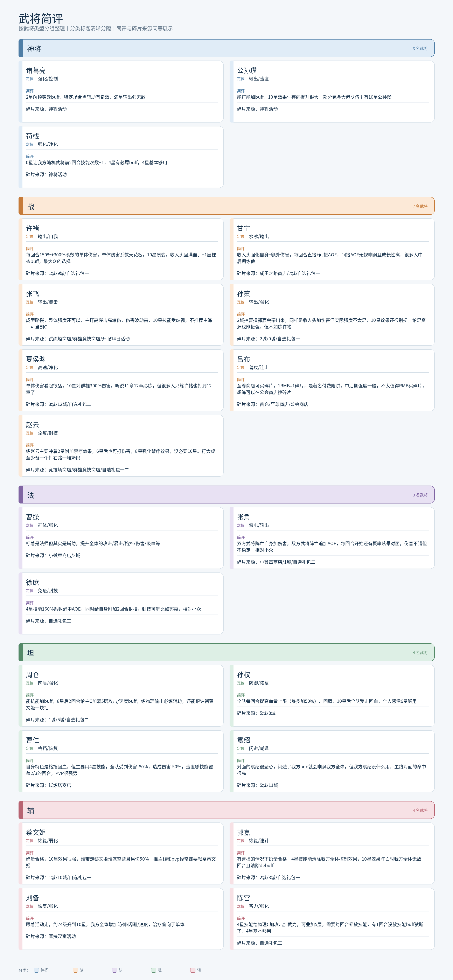Click '智力/强化' role text
This screenshot has height=980, width=453.
259,906
